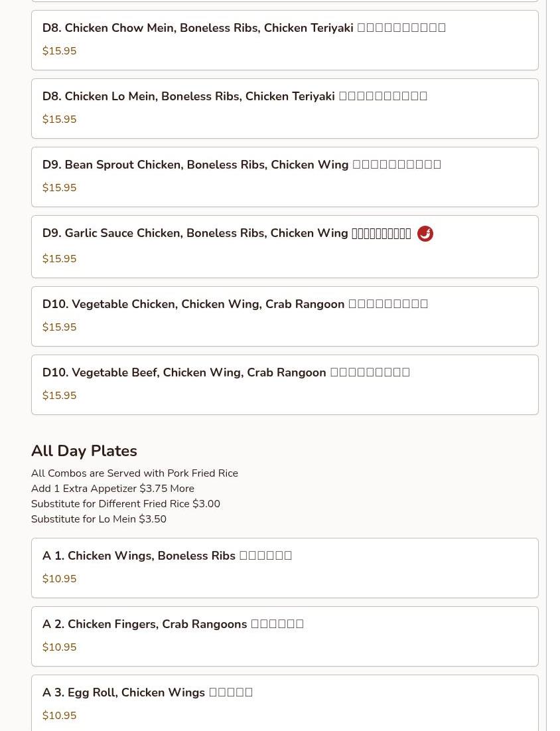Open D9 Garlic Sauce Chicken combo
This screenshot has width=560, height=731.
point(285,246)
